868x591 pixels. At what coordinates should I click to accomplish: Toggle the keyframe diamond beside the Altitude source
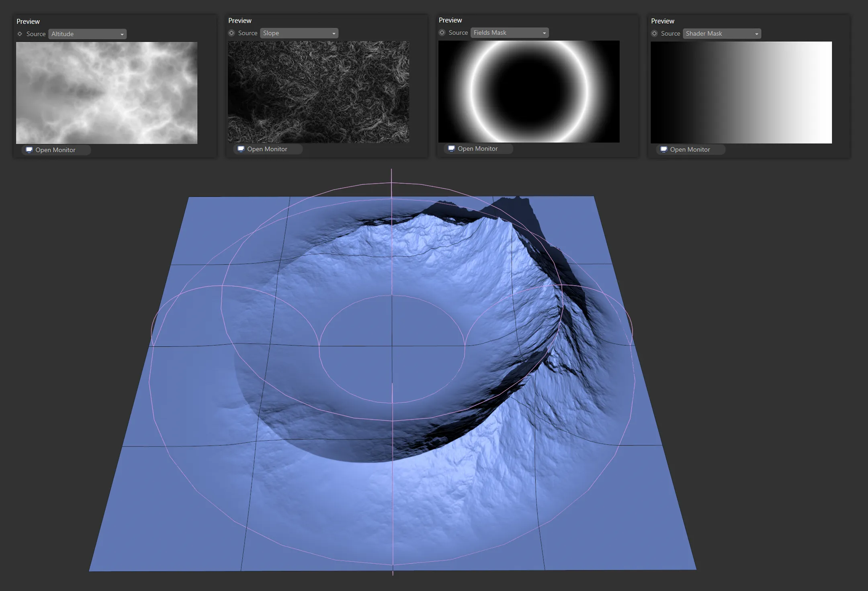[x=20, y=34]
